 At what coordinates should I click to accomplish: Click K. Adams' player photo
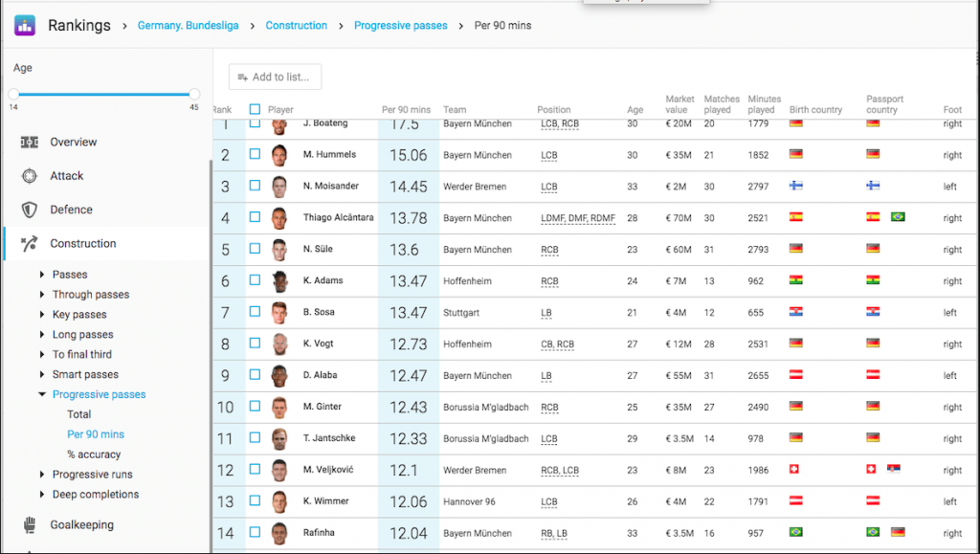click(x=279, y=281)
